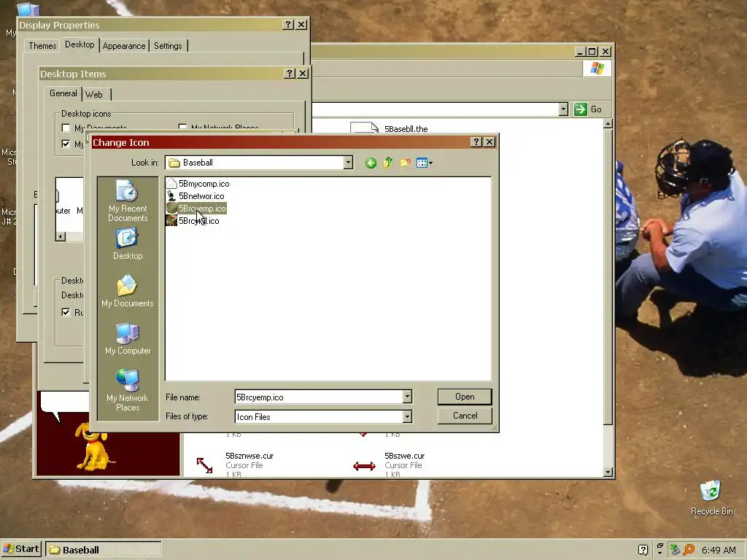Select the 5Brcyfil.ico file at list bottom
The height and width of the screenshot is (560, 747).
(x=193, y=221)
